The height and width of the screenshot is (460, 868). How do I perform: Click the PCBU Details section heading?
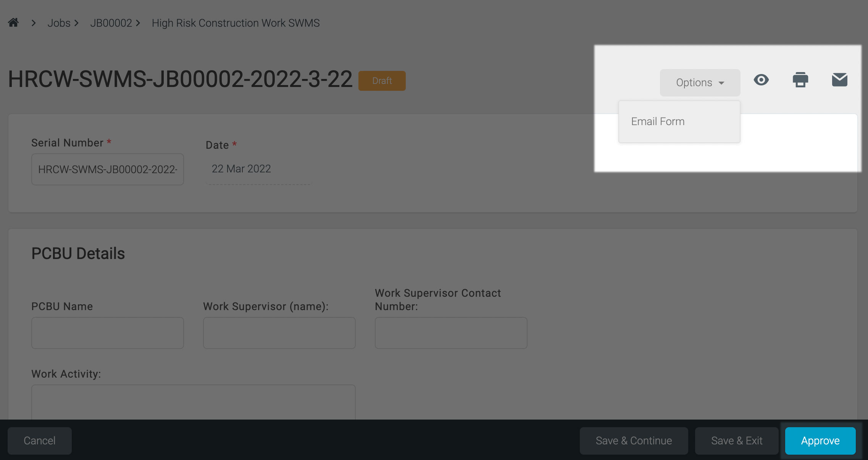point(78,253)
